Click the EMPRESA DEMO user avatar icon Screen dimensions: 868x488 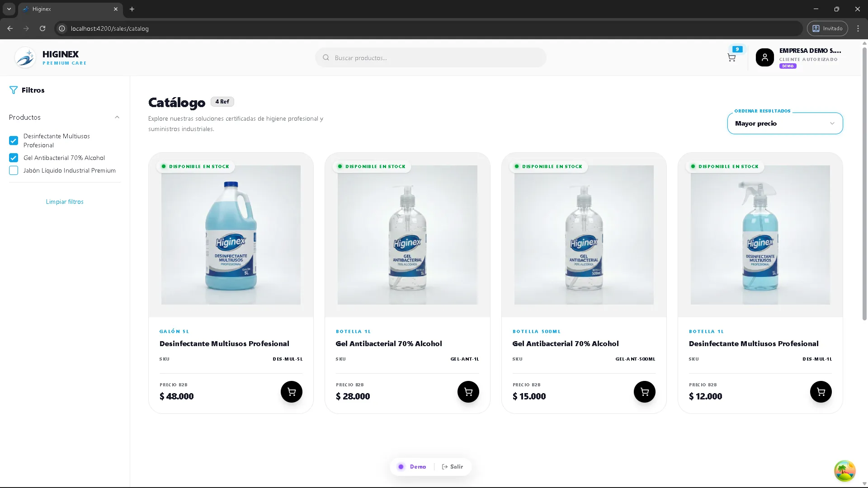pos(765,57)
